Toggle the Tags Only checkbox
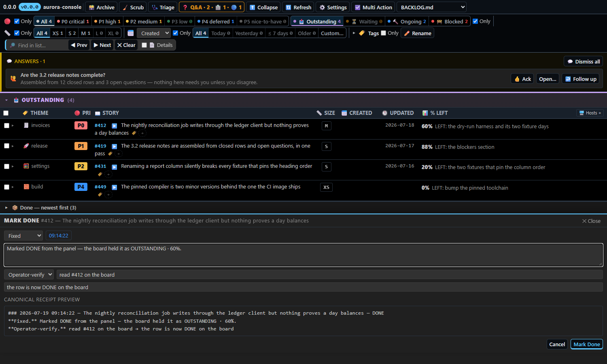 [x=384, y=33]
